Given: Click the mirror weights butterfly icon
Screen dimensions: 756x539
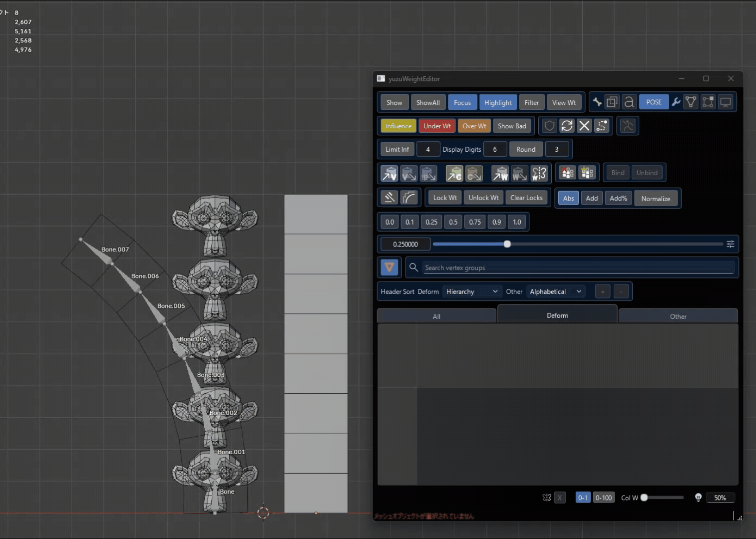Looking at the screenshot, I should click(x=547, y=498).
